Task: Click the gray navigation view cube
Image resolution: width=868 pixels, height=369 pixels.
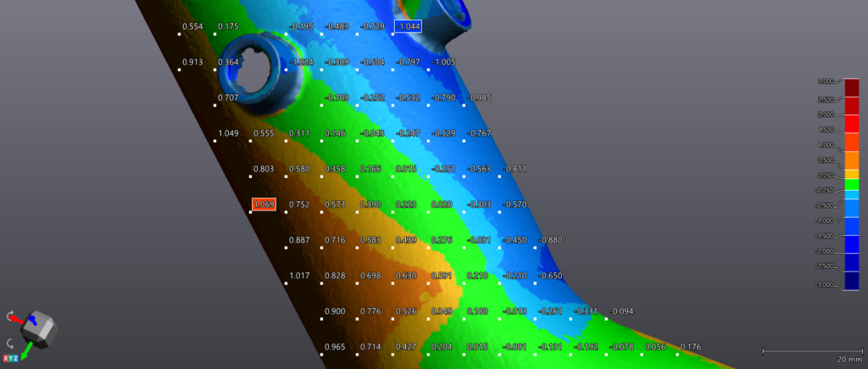Action: coord(39,329)
